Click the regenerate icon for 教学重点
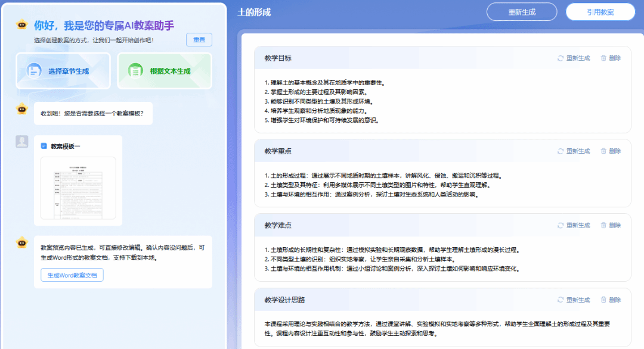 click(x=561, y=151)
